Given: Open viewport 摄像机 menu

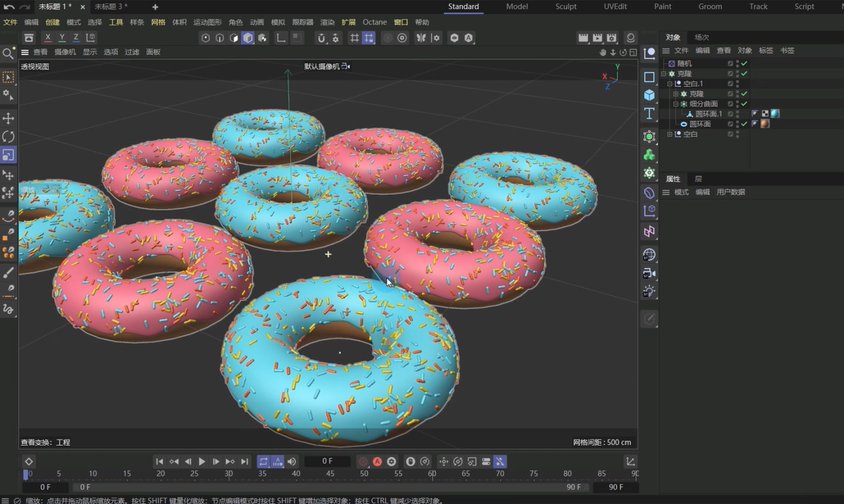Looking at the screenshot, I should pos(65,52).
